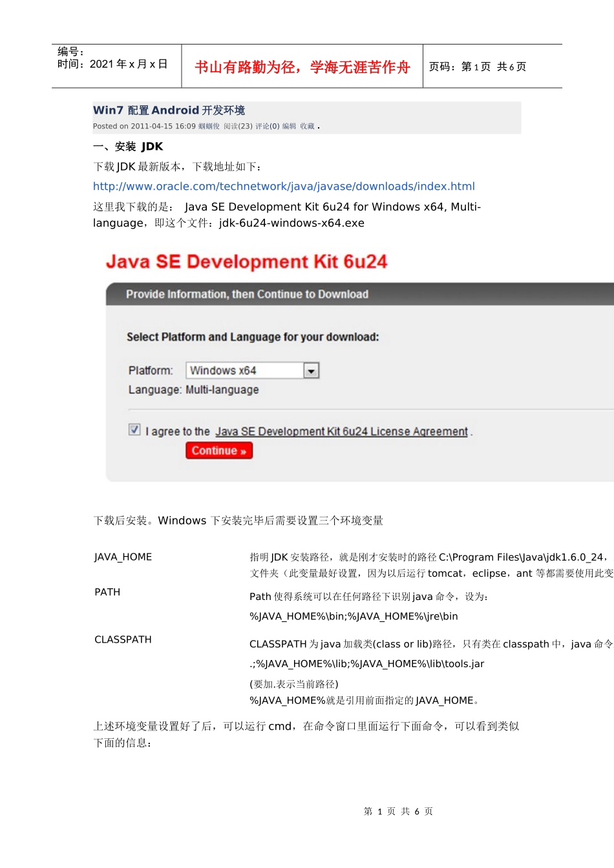Click the author name 蝈蝈俊

click(x=209, y=127)
